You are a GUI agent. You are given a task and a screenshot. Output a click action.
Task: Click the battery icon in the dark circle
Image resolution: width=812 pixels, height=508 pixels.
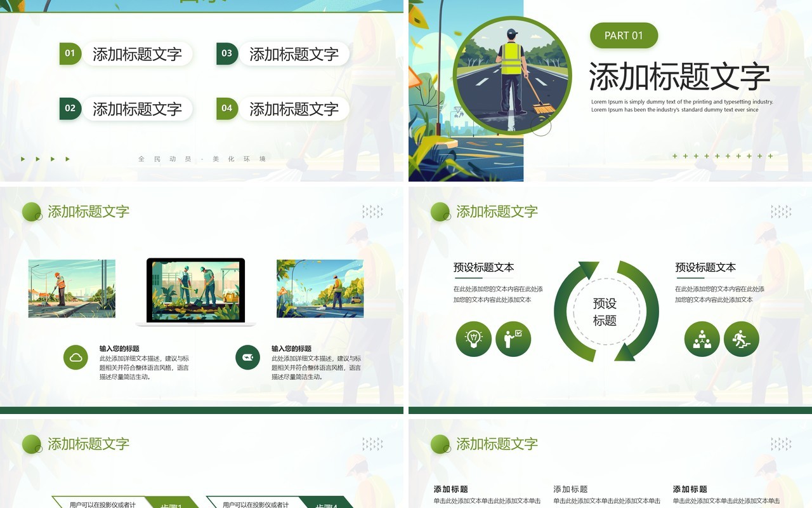(247, 358)
